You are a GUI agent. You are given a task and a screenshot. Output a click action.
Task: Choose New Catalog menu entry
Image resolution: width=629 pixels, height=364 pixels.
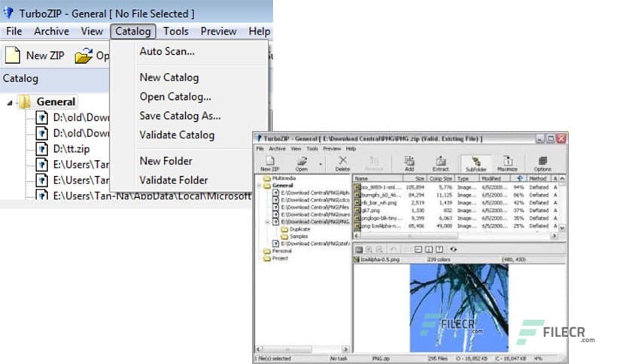[x=189, y=77]
